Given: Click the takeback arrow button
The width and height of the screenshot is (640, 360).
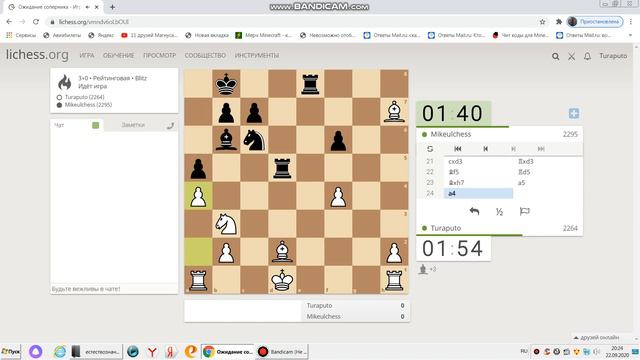Looking at the screenshot, I should pos(474,211).
